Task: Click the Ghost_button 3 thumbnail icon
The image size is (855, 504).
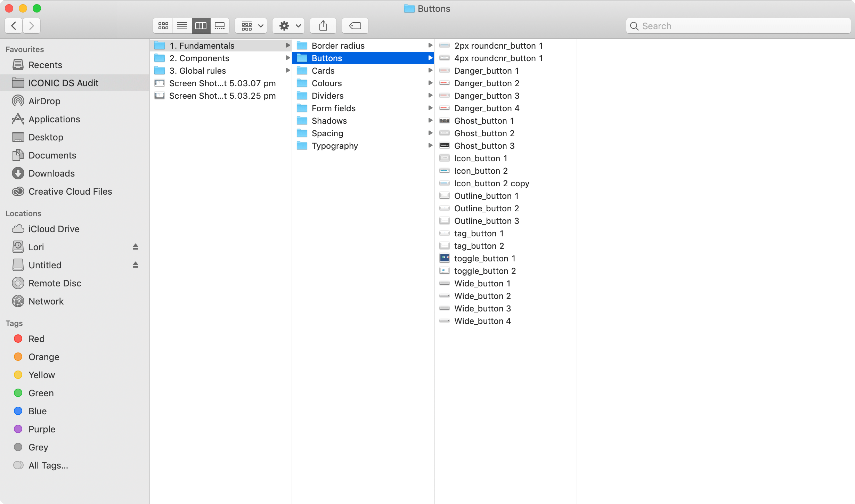Action: [445, 146]
